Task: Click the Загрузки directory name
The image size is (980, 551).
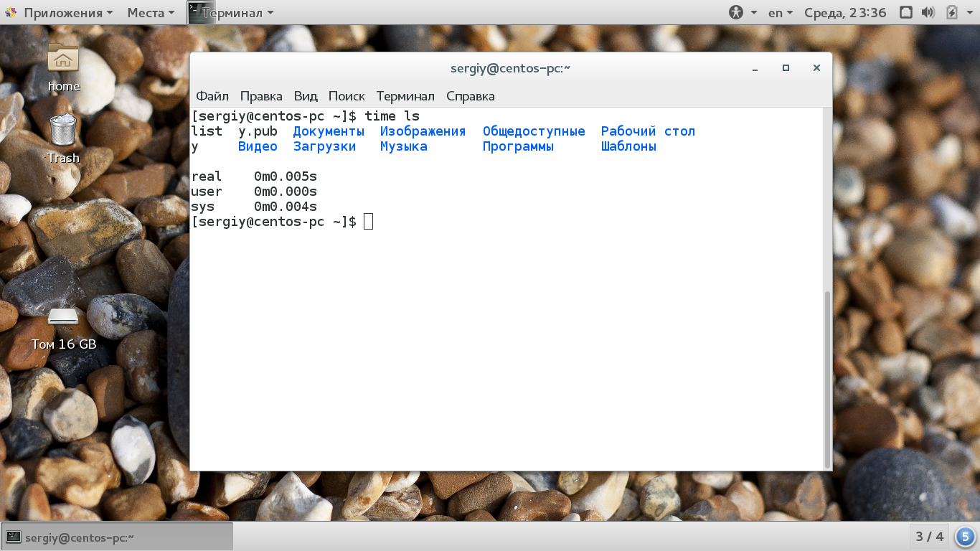Action: coord(324,146)
